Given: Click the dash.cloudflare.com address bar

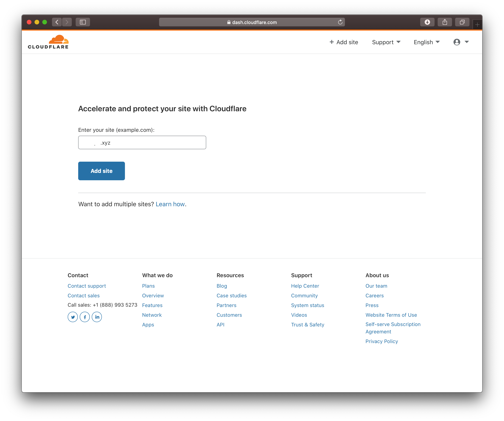Looking at the screenshot, I should [x=252, y=22].
